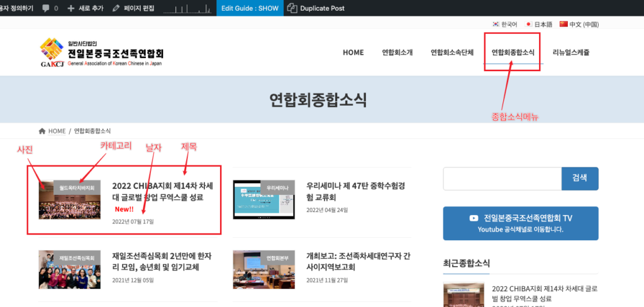Screen dimensions: 644x307
Task: Toggle the Edit Guide : SHOW button
Action: click(251, 8)
